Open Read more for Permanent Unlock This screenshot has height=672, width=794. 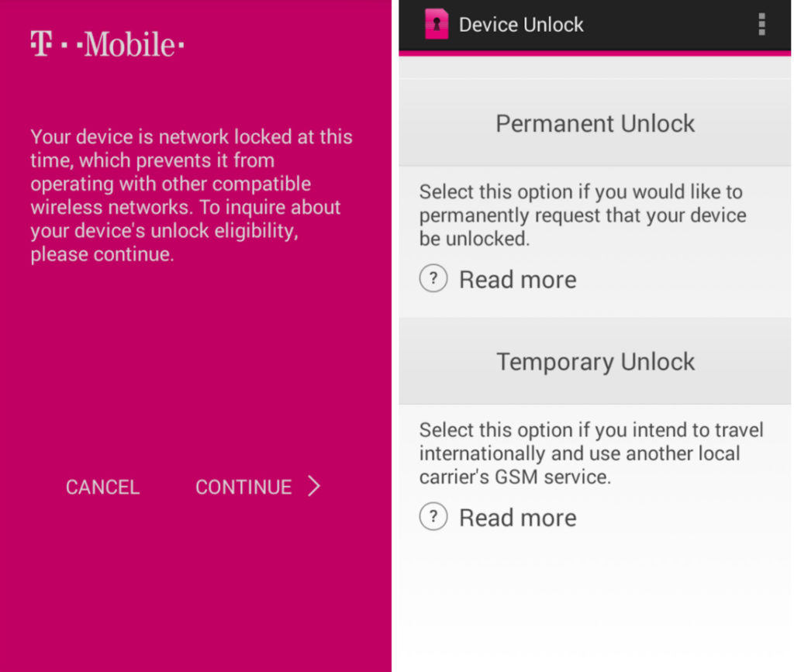517,279
